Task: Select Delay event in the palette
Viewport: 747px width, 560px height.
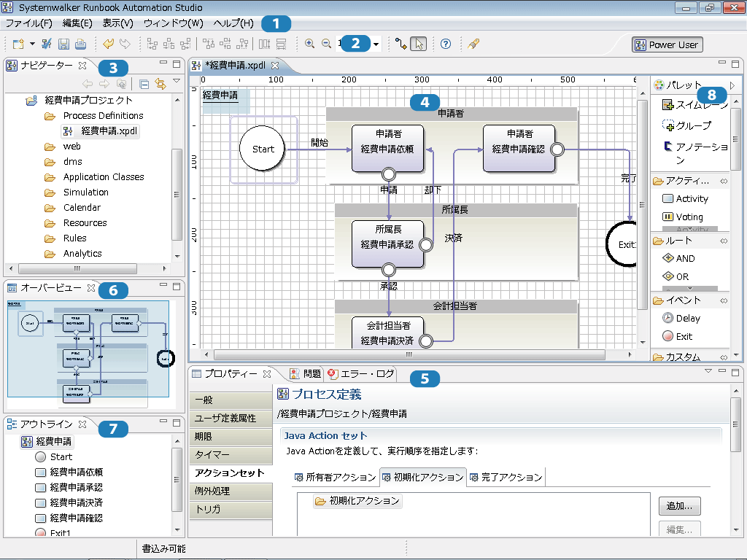Action: point(681,319)
